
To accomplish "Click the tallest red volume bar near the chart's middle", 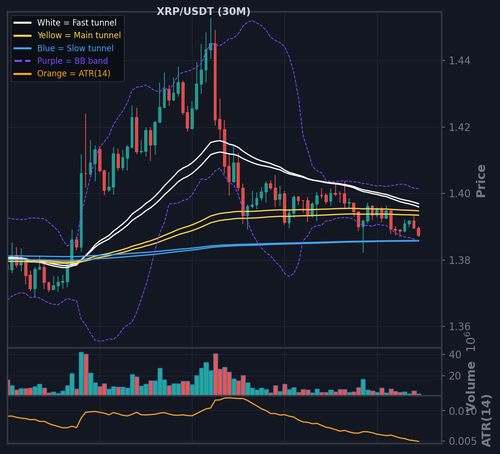I will click(x=216, y=374).
